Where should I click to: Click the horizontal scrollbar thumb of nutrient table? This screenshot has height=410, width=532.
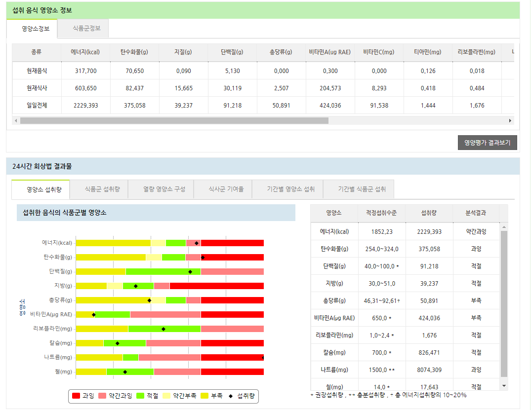point(174,120)
